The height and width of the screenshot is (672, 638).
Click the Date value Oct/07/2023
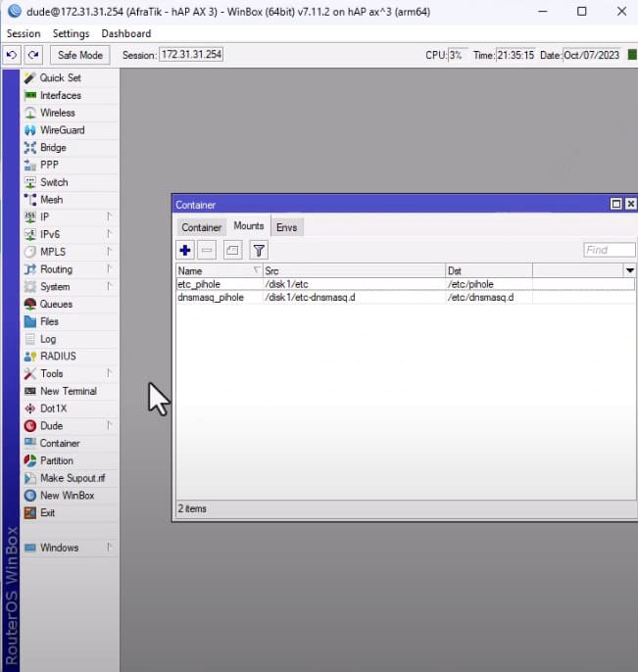tap(591, 55)
